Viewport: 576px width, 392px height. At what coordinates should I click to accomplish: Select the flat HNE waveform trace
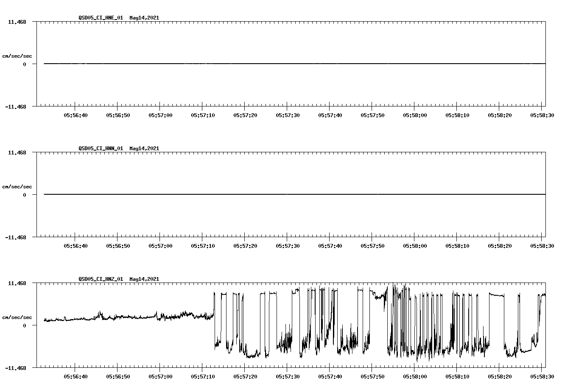[254, 64]
